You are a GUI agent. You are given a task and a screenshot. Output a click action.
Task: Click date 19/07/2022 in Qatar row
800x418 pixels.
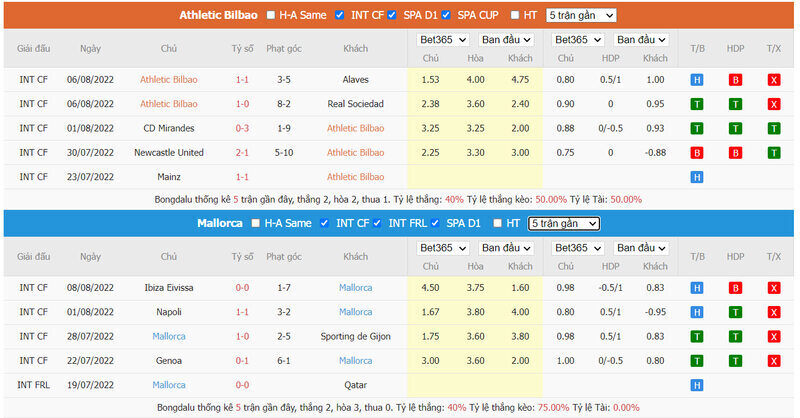tap(90, 385)
